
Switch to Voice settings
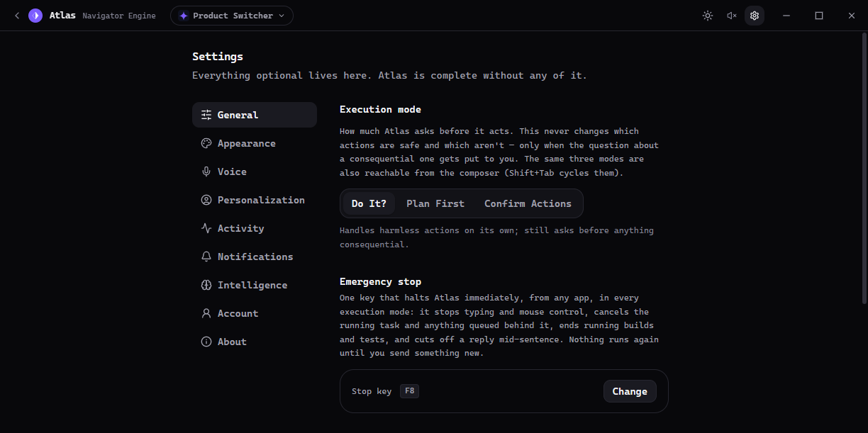point(255,171)
